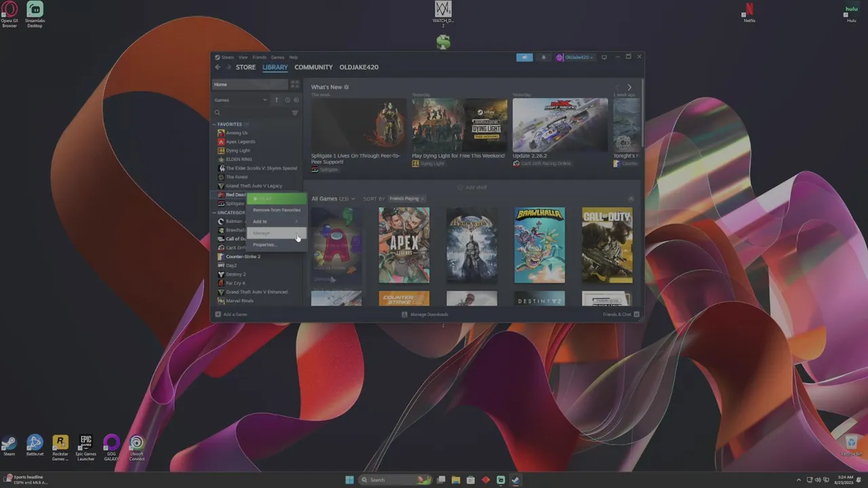Screen dimensions: 868x488
Task: Show next What's New items arrow
Action: (629, 87)
